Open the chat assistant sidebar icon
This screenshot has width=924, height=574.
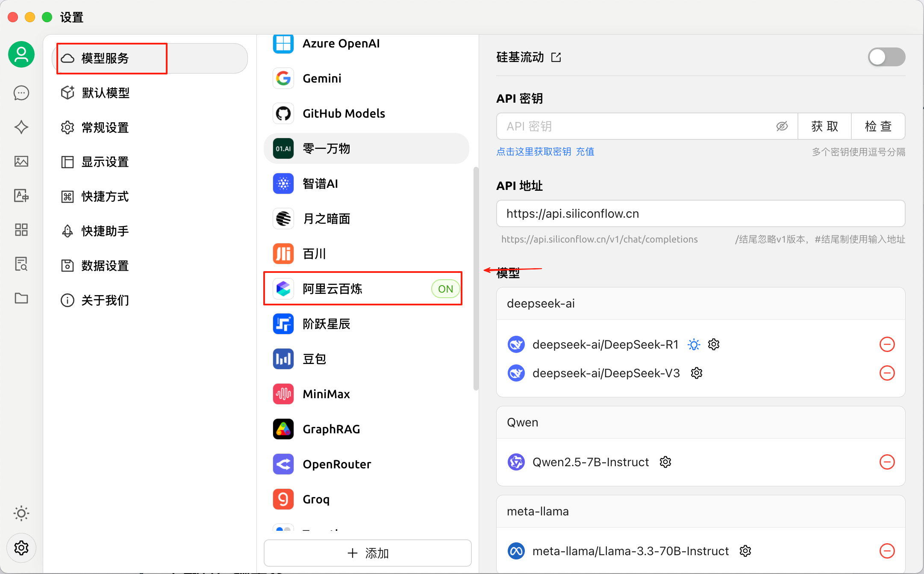click(21, 93)
